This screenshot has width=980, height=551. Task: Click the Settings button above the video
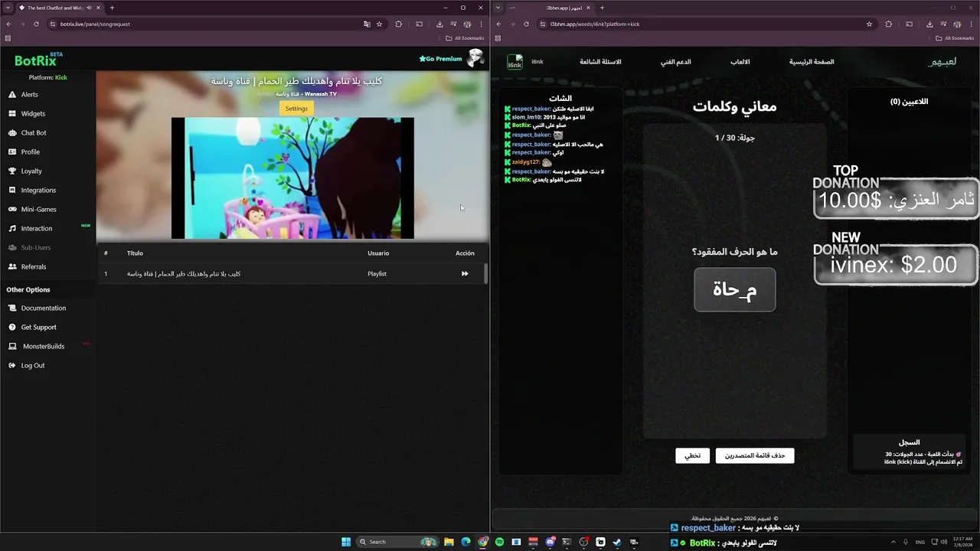[x=296, y=108]
